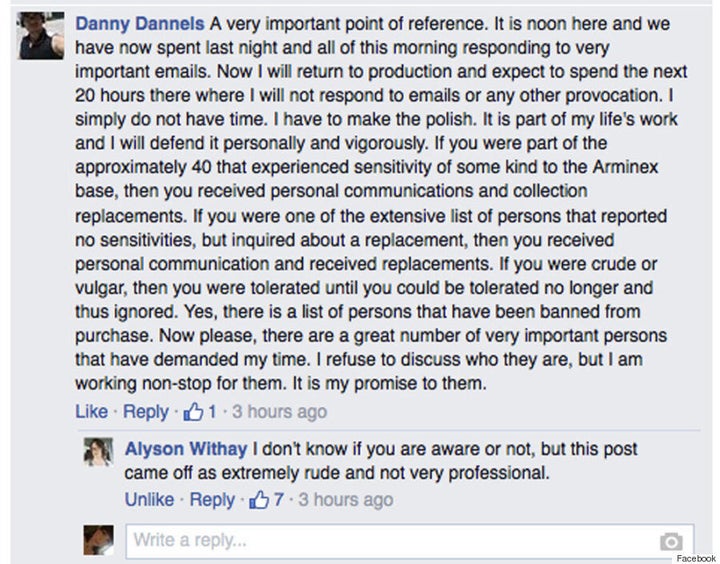Screen dimensions: 720x564
Task: Like Danny Dannels' comment
Action: pos(91,411)
